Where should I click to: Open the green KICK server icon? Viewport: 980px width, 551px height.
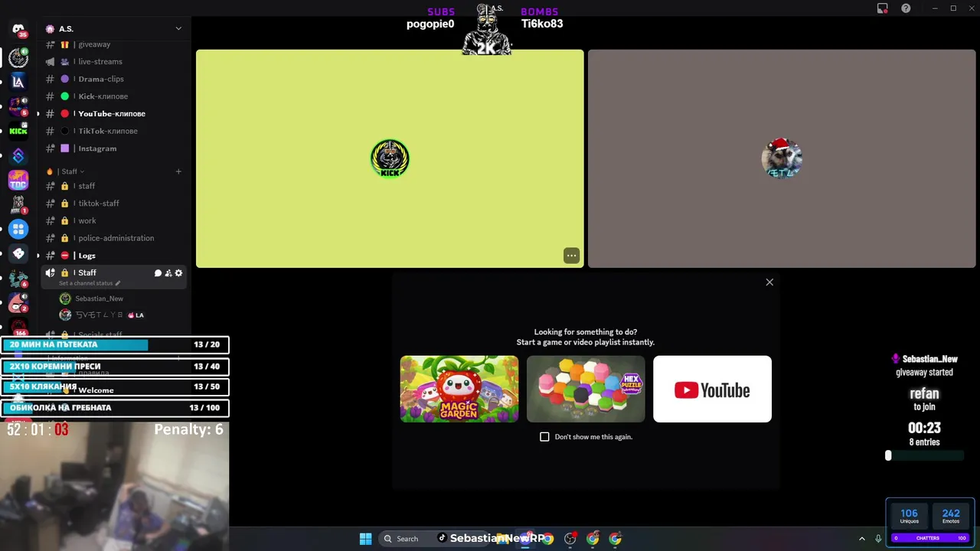tap(18, 131)
